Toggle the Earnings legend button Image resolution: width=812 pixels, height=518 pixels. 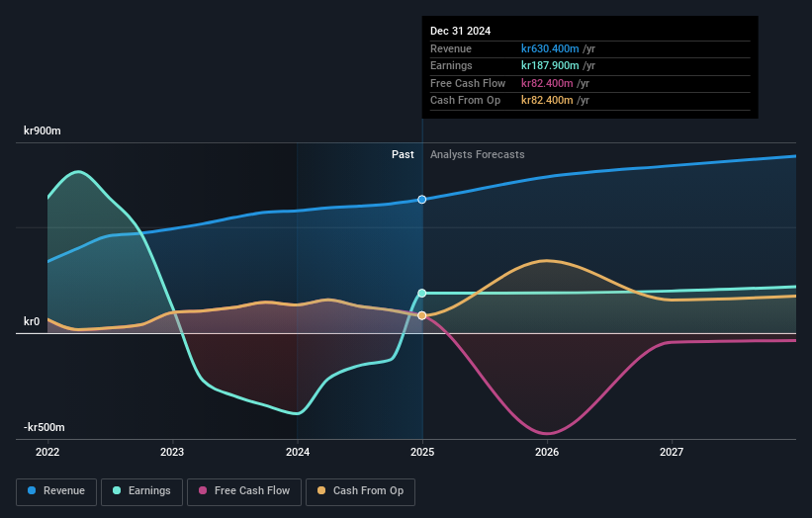141,491
